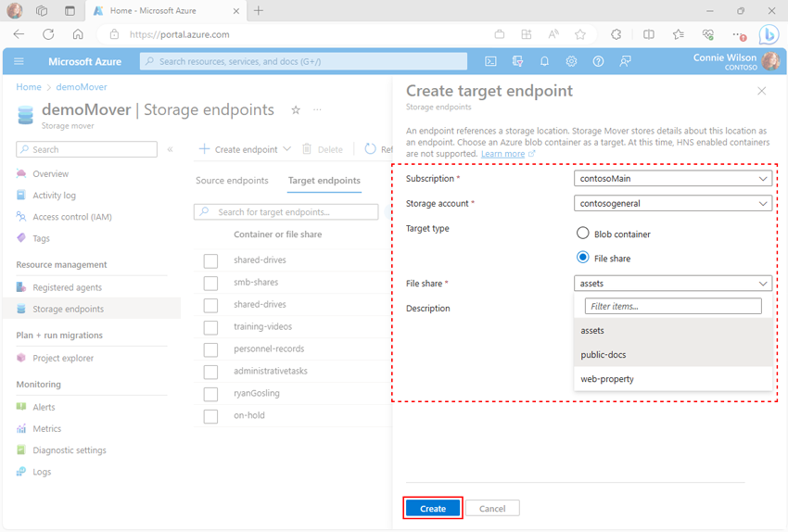Favorite demoMover with the star icon

[x=296, y=110]
